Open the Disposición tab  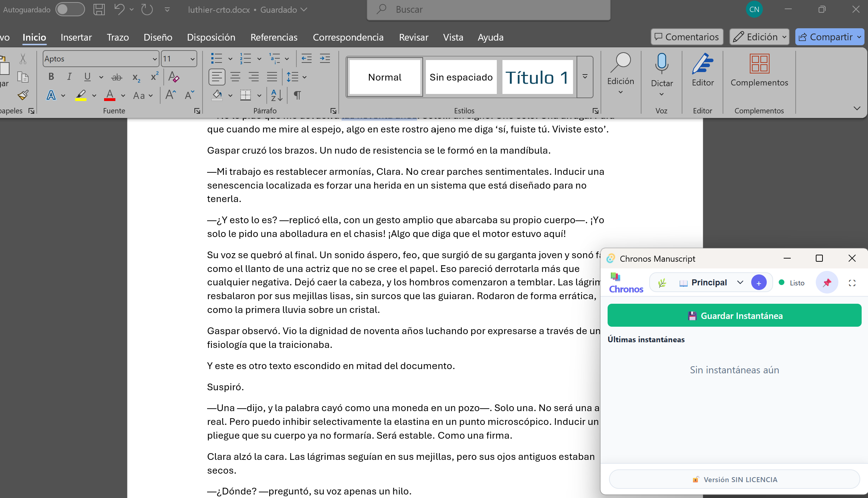point(211,37)
